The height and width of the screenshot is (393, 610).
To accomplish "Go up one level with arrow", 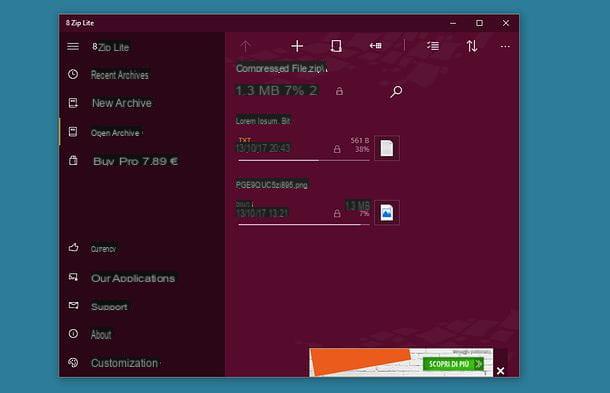I will tap(245, 47).
